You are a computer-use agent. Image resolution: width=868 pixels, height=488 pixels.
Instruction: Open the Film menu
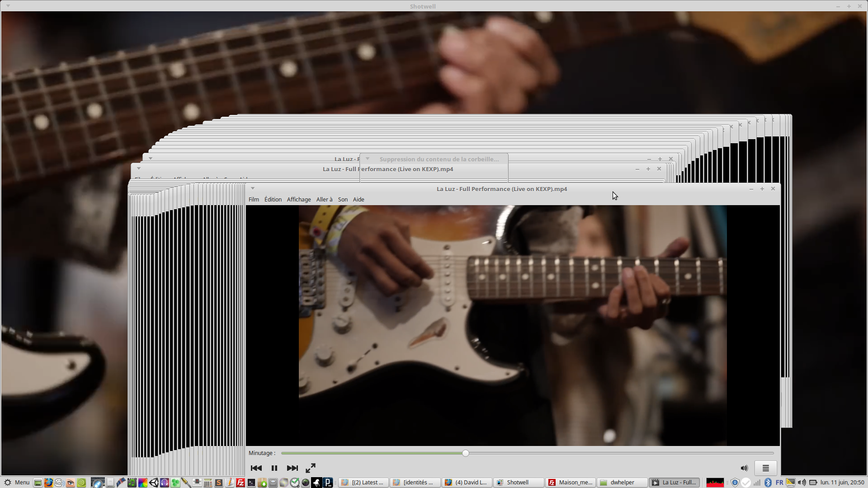point(254,199)
